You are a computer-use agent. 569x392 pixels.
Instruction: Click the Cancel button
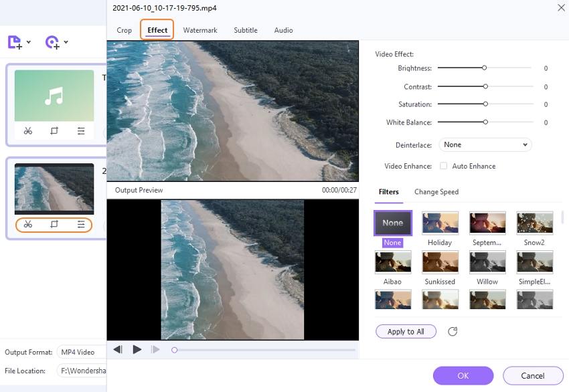(533, 376)
